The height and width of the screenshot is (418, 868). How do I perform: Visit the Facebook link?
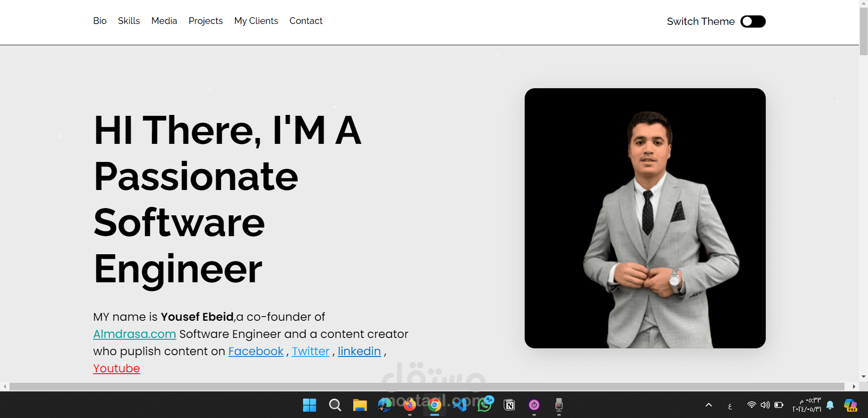pos(256,351)
